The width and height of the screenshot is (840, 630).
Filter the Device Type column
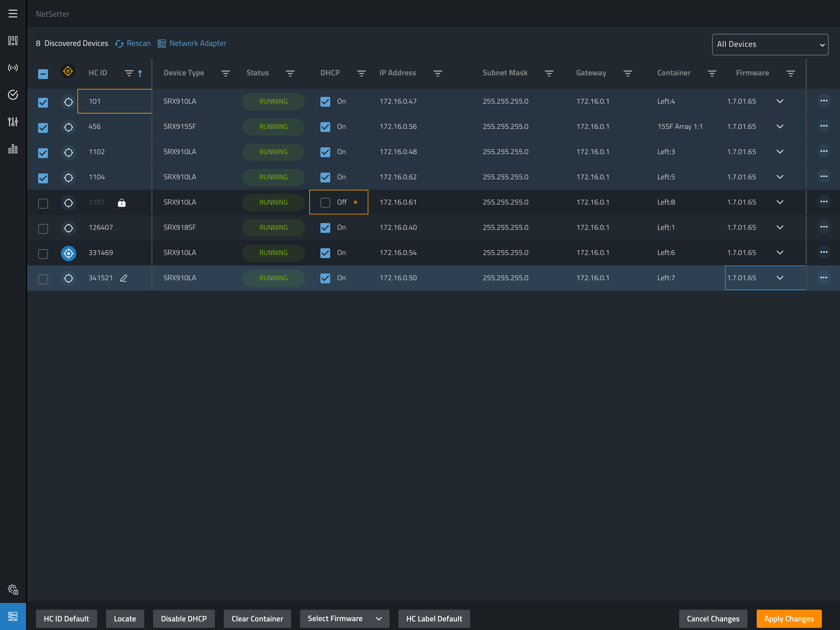pos(226,73)
